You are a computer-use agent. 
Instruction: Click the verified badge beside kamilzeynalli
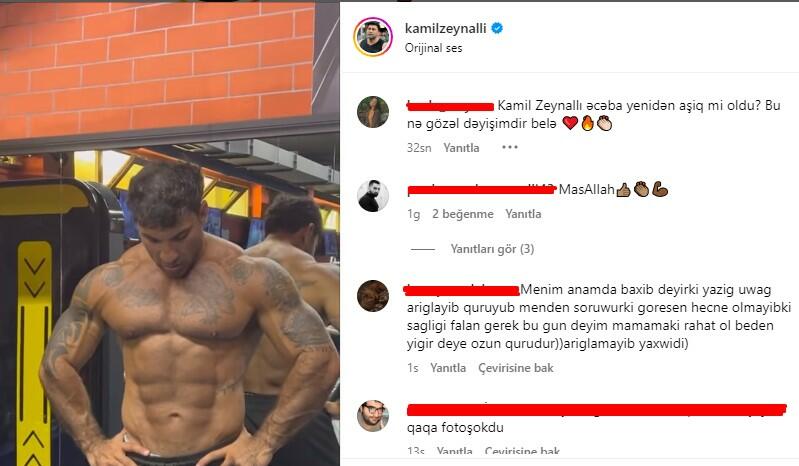497,29
